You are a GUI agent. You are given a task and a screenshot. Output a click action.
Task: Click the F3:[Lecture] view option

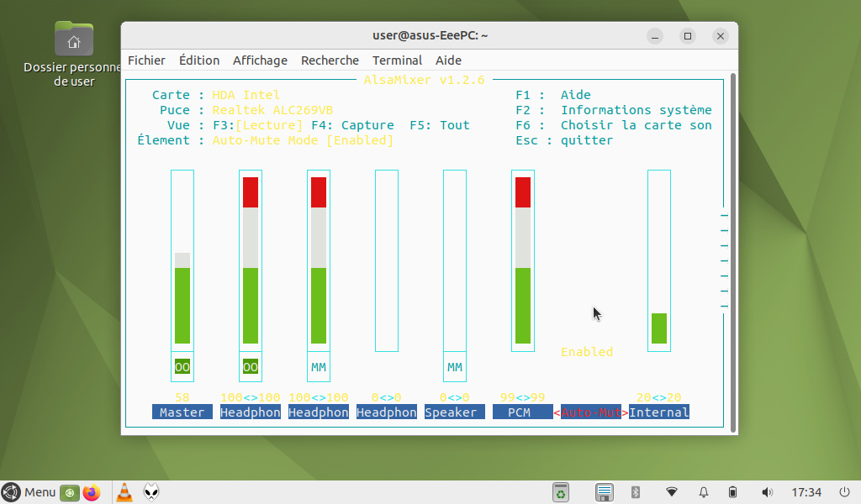coord(257,125)
